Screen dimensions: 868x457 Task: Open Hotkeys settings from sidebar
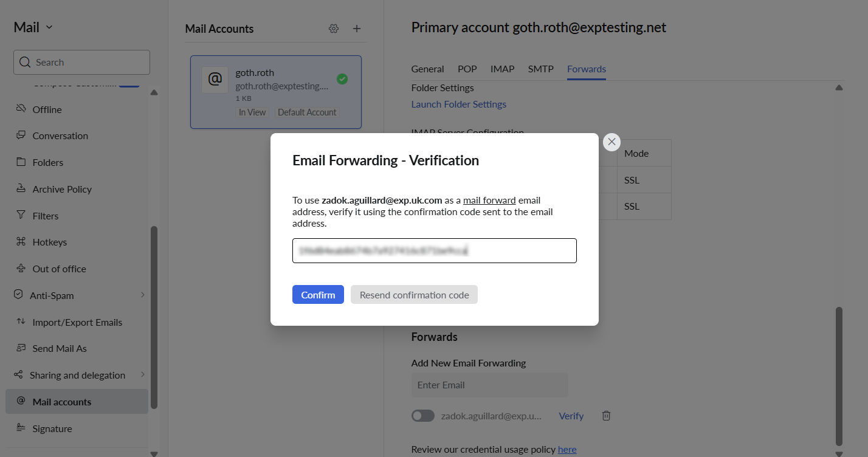click(50, 242)
